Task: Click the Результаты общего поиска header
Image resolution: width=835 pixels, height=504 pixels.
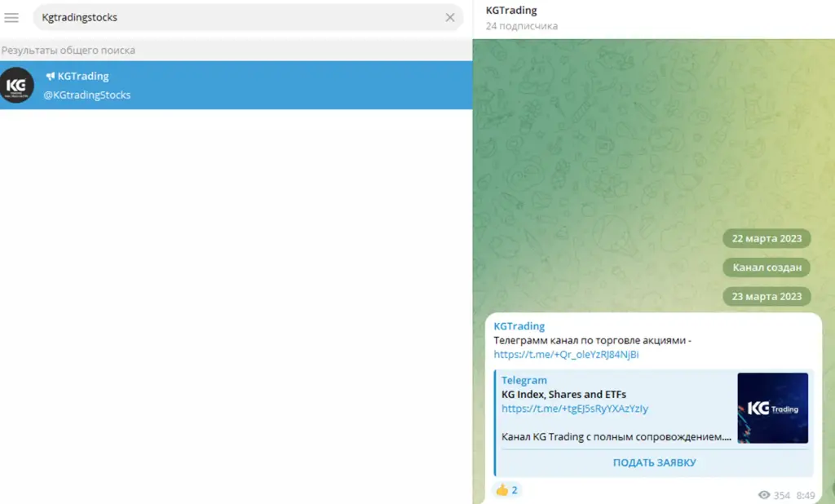Action: 68,50
